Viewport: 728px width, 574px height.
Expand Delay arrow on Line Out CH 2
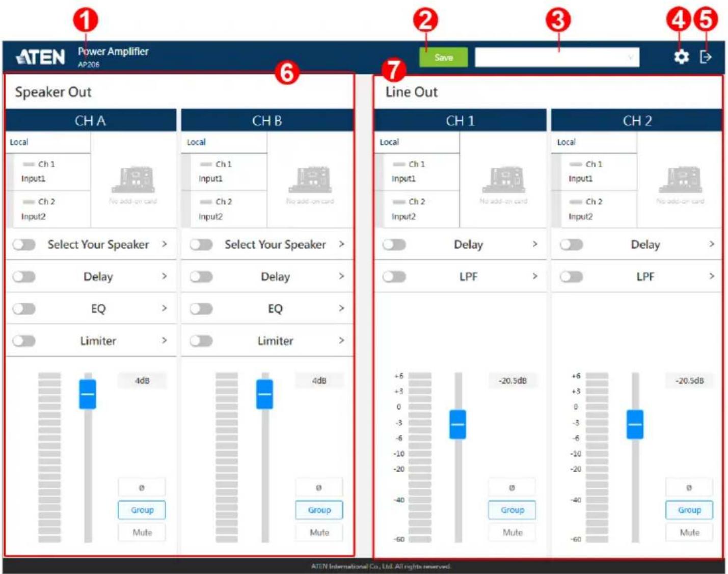point(712,244)
